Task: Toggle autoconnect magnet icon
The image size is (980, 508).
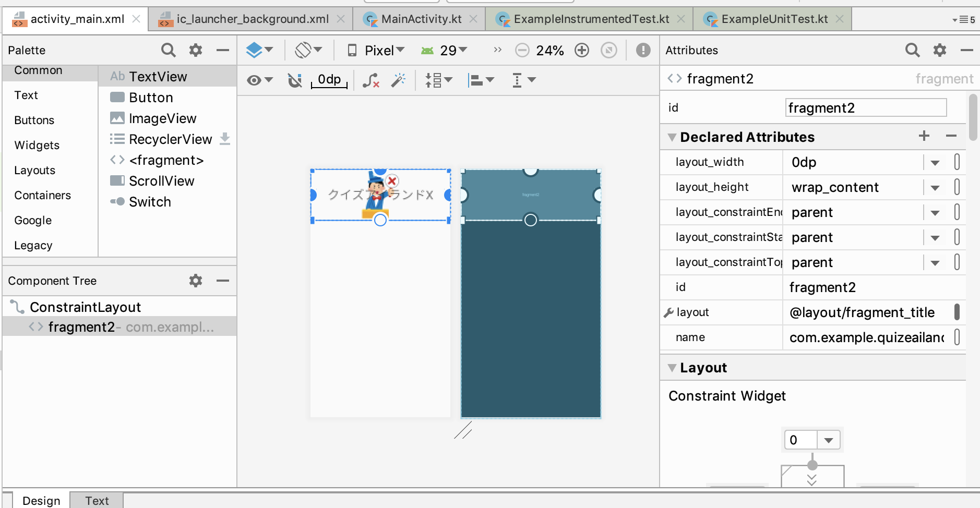Action: (295, 80)
